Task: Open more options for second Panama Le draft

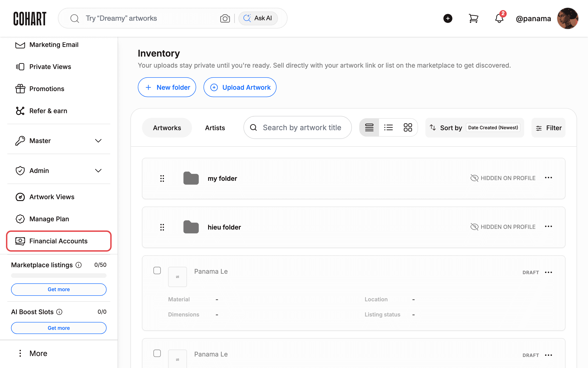Action: click(x=548, y=355)
